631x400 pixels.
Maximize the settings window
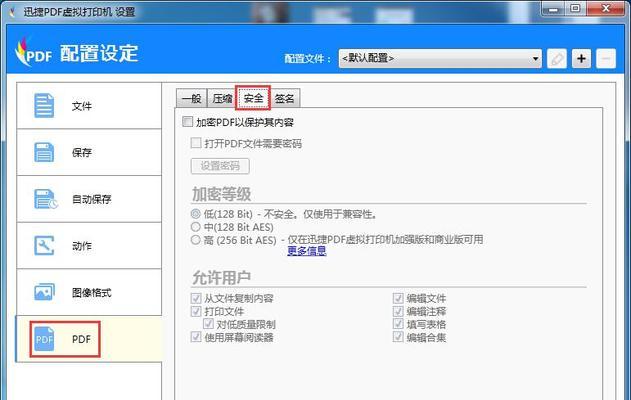click(x=575, y=8)
